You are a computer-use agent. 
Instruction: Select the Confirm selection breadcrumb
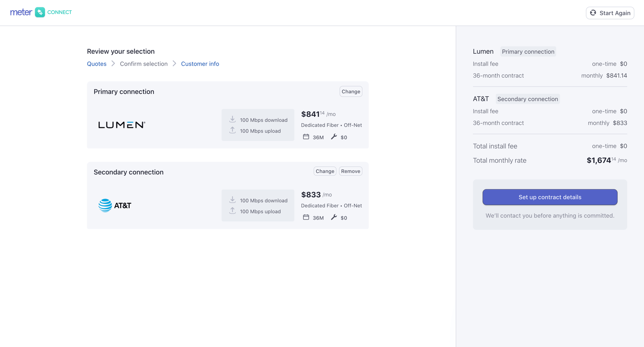coord(144,64)
